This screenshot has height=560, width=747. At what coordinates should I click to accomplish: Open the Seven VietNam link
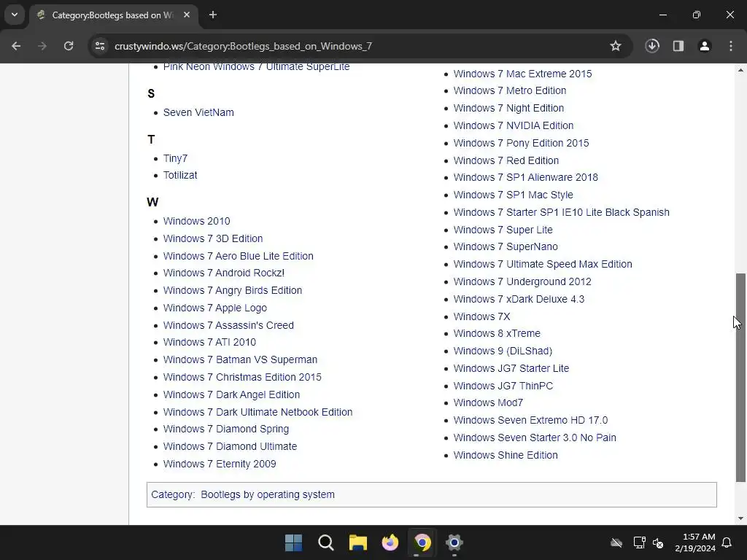tap(198, 112)
